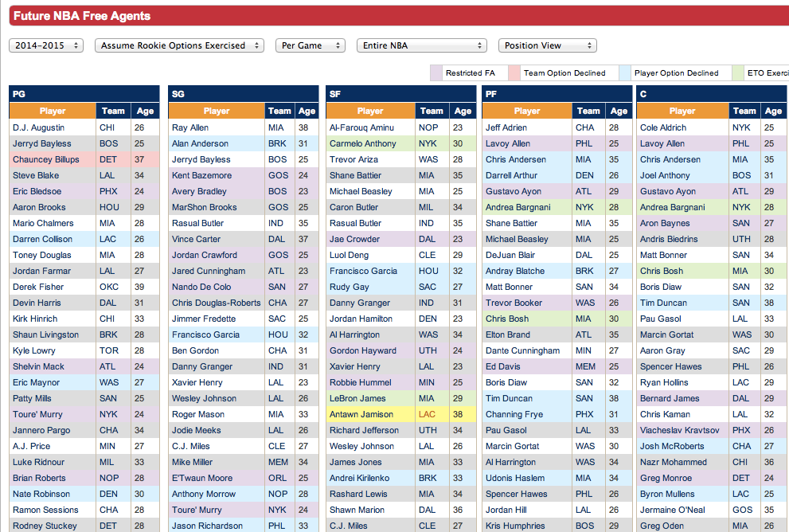789x532 pixels.
Task: Sort by the Age header in PG table
Action: [x=145, y=111]
